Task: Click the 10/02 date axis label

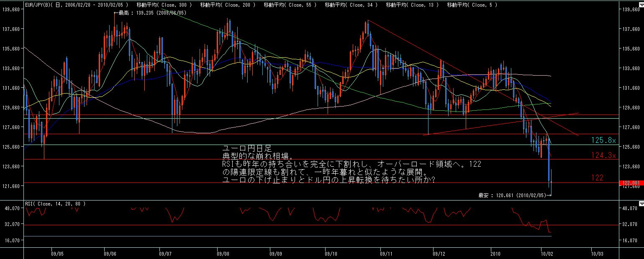Action: pos(547,253)
